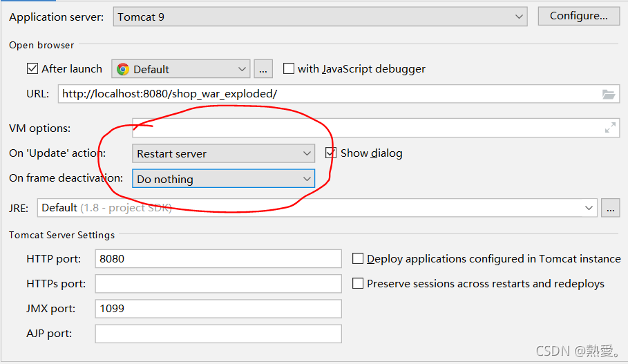Focus the HTTP port field showing 8080

tap(218, 259)
